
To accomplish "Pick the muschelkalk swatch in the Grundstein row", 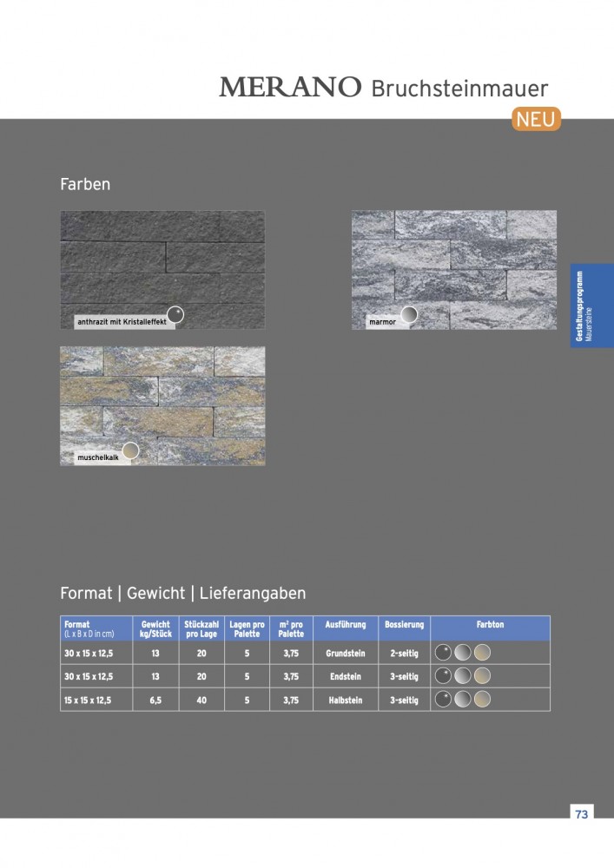I will (482, 653).
